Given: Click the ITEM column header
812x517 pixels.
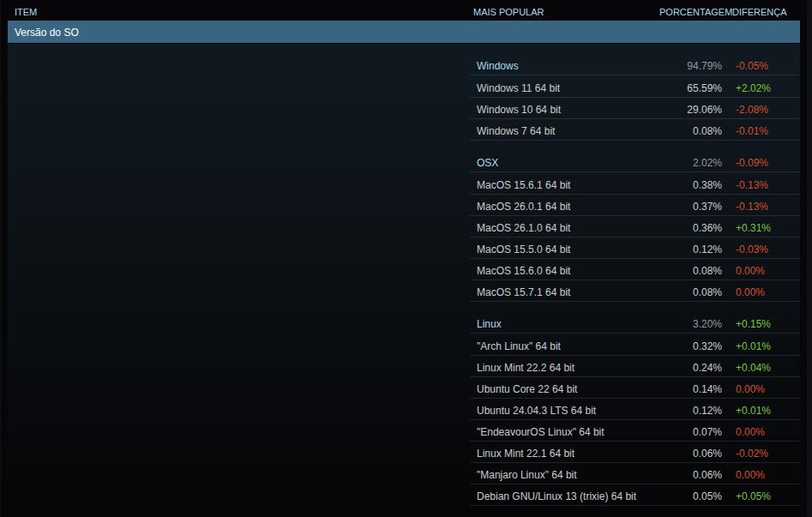Looking at the screenshot, I should [x=26, y=12].
